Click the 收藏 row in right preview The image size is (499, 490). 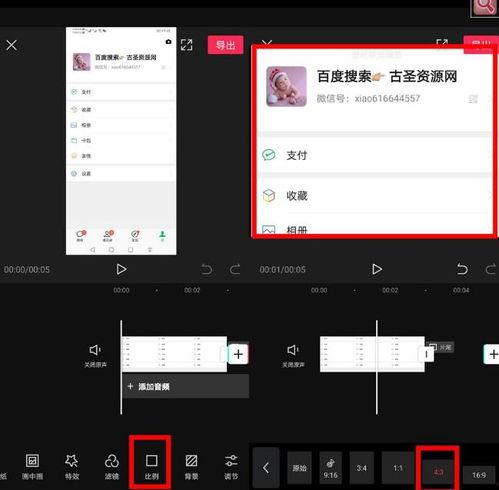coord(375,195)
